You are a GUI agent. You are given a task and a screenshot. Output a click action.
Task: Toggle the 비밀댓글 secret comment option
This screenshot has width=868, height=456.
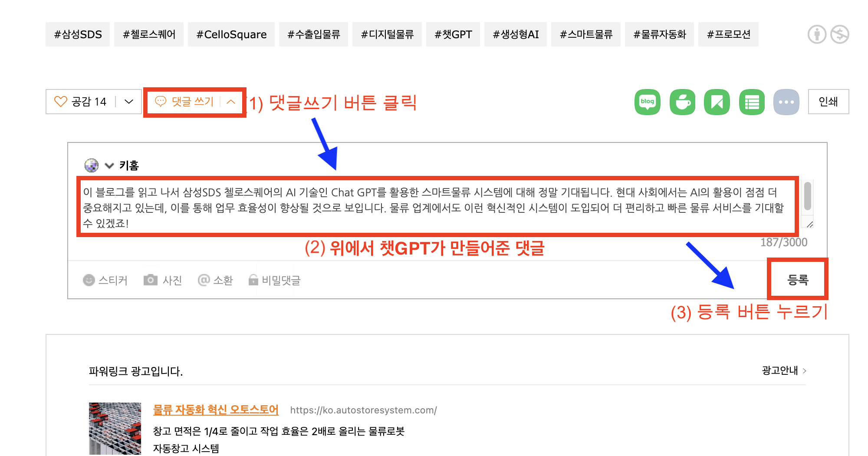274,280
